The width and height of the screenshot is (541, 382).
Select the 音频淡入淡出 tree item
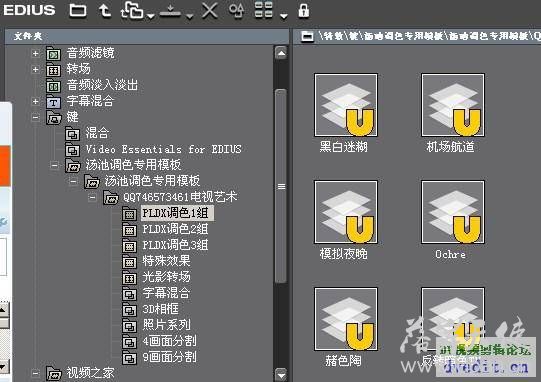click(x=102, y=85)
